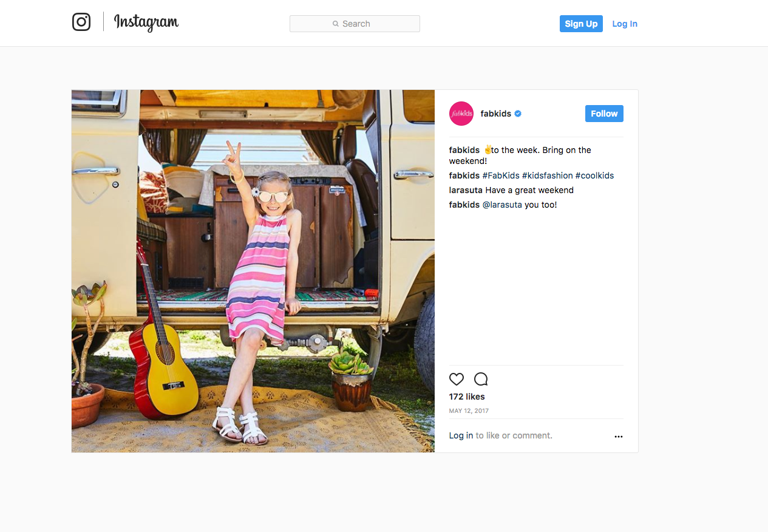Viewport: 768px width, 532px height.
Task: Click the @larasuta mention link
Action: click(x=502, y=205)
